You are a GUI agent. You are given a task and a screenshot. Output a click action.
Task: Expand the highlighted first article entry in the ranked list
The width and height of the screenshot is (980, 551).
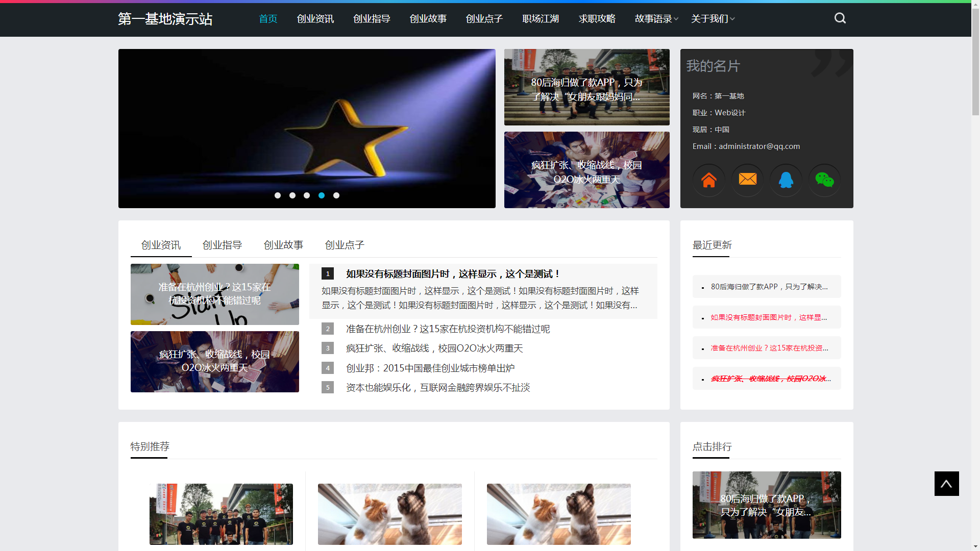453,274
